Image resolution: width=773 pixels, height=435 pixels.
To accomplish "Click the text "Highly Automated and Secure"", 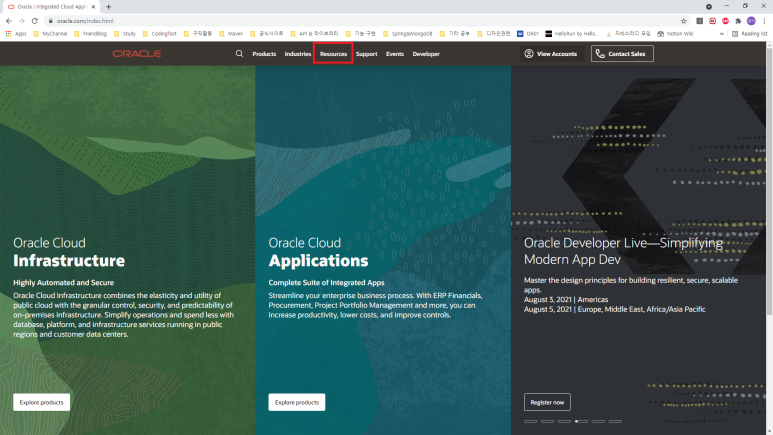I will click(64, 283).
